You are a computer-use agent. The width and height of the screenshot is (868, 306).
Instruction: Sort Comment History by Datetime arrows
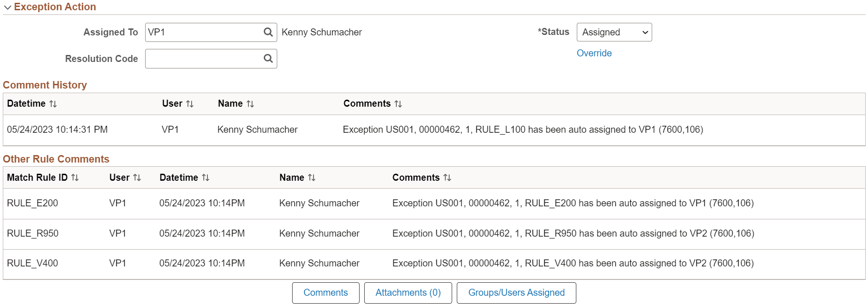(x=53, y=104)
